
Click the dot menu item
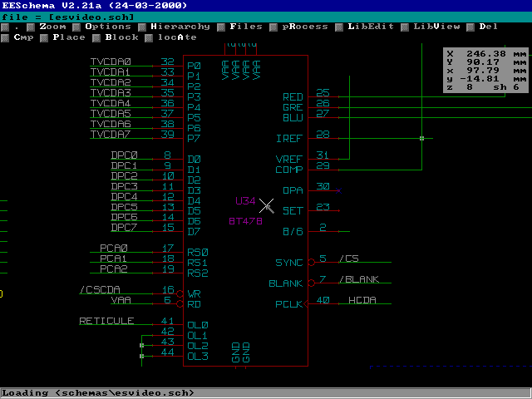coord(17,28)
